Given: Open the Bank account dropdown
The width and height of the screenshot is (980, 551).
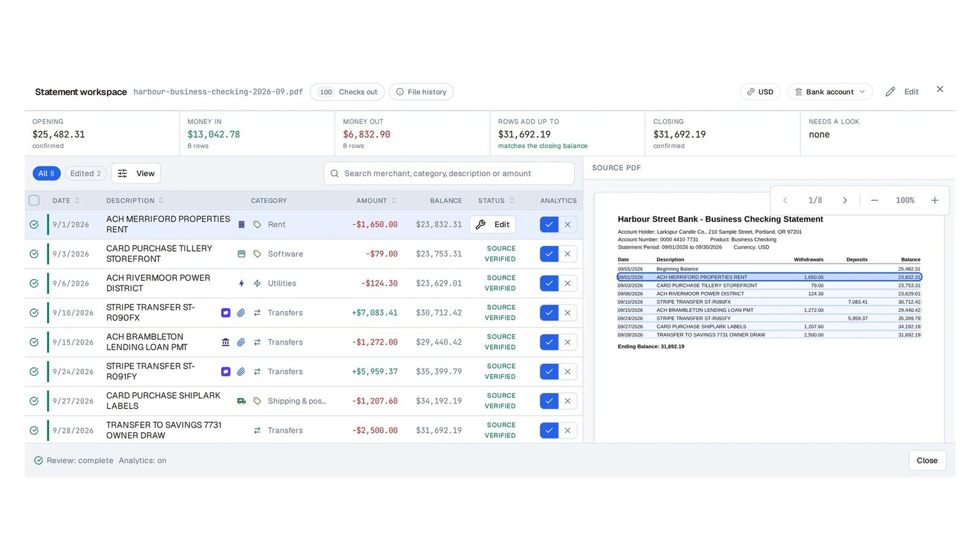Looking at the screenshot, I should point(830,92).
